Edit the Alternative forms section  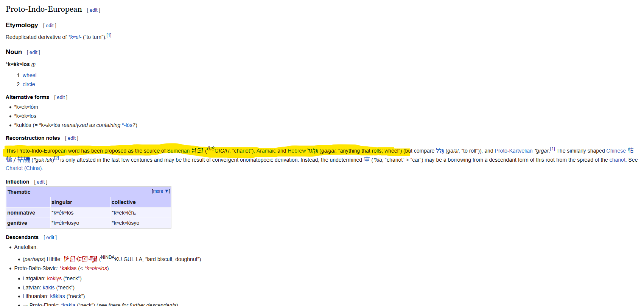(61, 97)
